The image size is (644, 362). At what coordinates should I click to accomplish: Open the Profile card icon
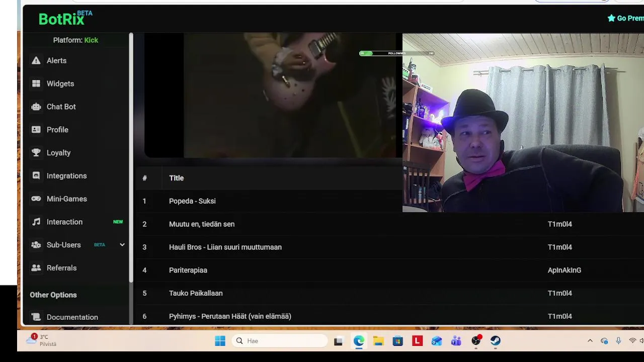(36, 130)
